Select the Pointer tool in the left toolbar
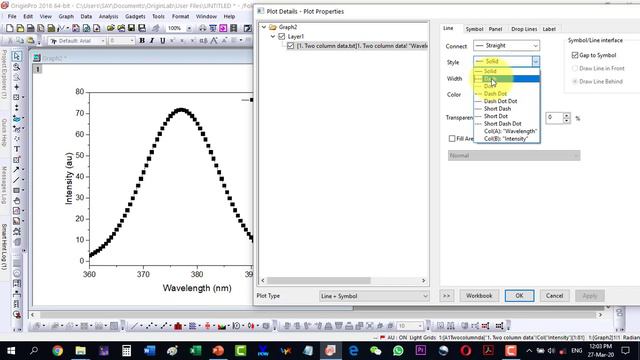Screen dimensions: 640x360 (x=16, y=56)
